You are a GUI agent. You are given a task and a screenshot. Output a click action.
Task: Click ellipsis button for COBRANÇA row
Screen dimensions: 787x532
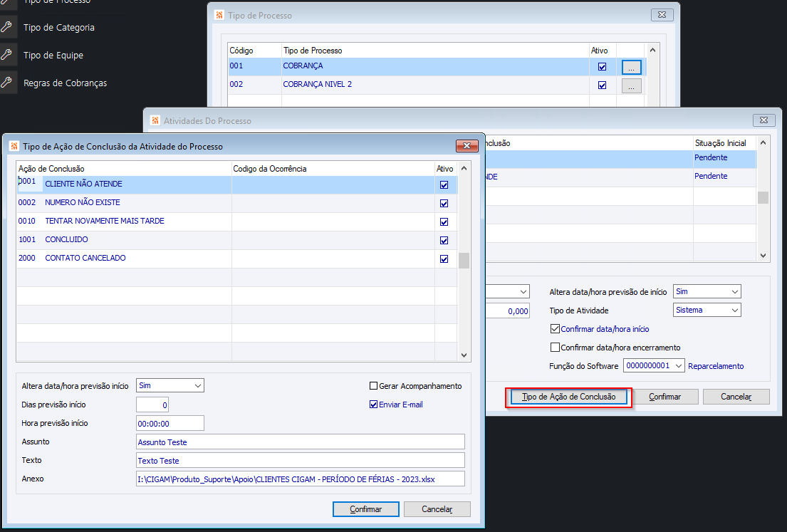pos(632,67)
